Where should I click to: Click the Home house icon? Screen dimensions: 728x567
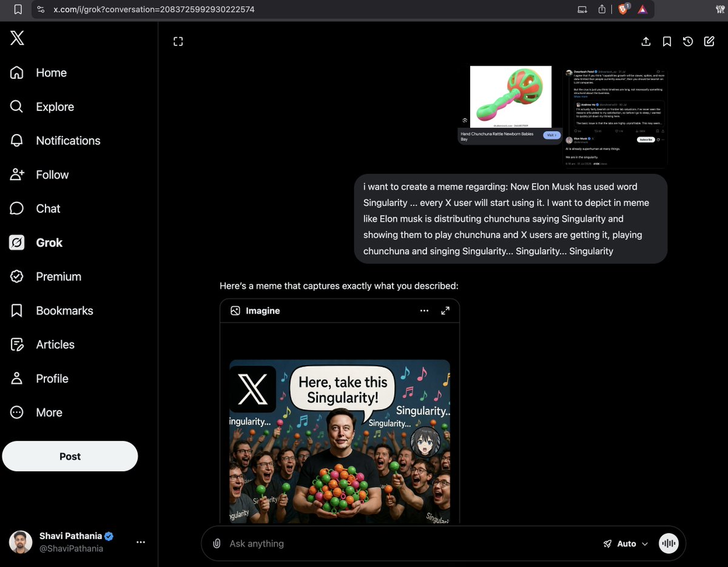[17, 73]
